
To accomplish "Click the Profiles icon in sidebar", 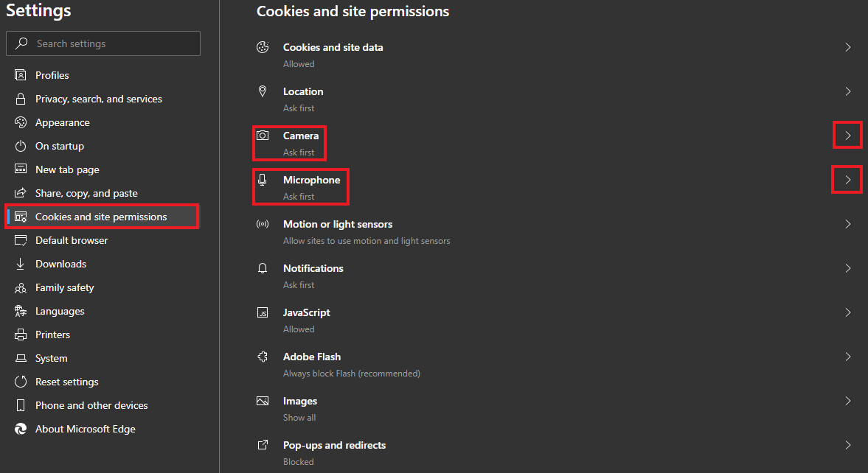I will click(x=21, y=75).
